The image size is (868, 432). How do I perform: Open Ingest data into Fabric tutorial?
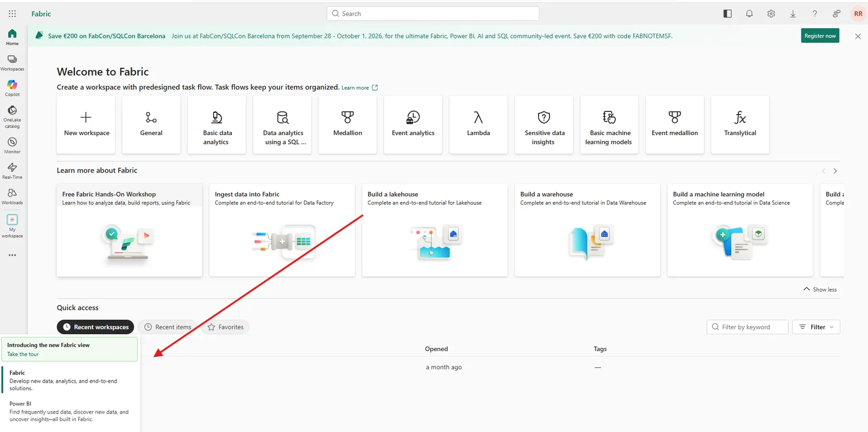(282, 230)
